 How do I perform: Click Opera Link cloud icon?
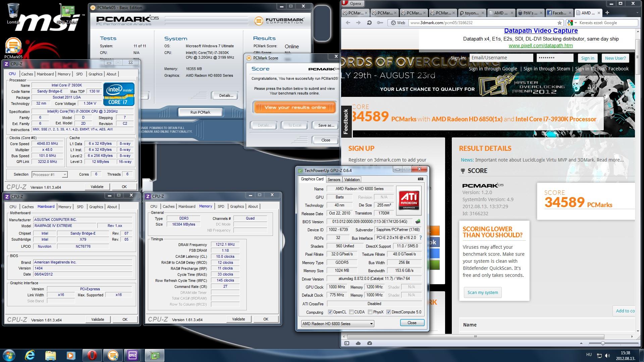358,343
